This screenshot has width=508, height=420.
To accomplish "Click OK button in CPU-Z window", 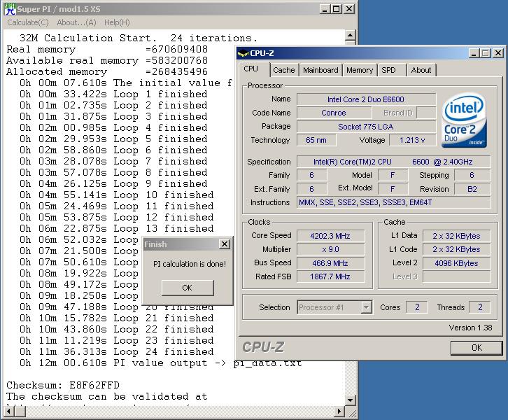I will (x=477, y=348).
